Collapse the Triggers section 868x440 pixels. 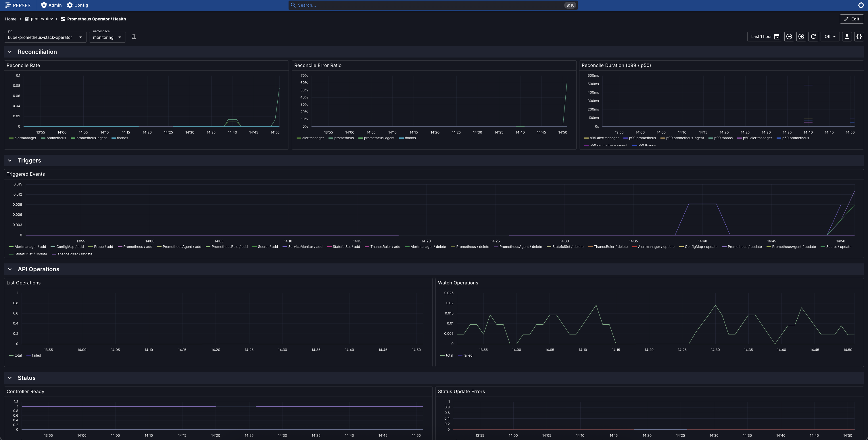[10, 160]
